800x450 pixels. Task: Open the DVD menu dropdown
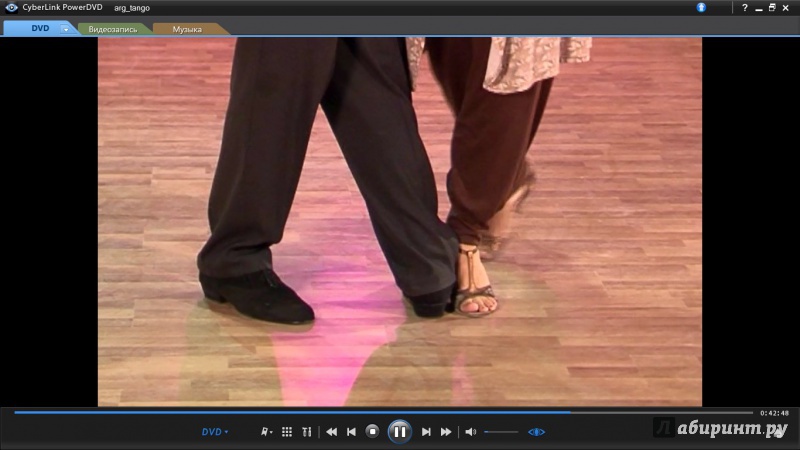click(x=215, y=432)
